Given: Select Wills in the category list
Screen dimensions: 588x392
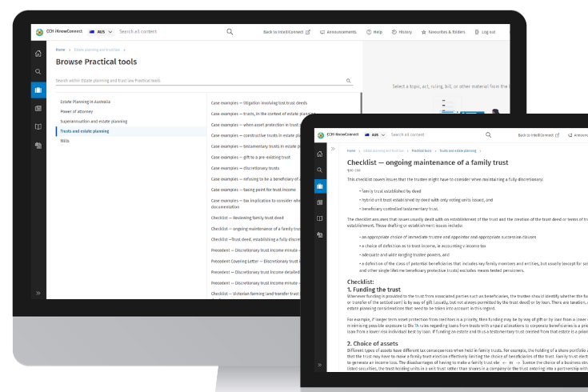Looking at the screenshot, I should tap(65, 140).
